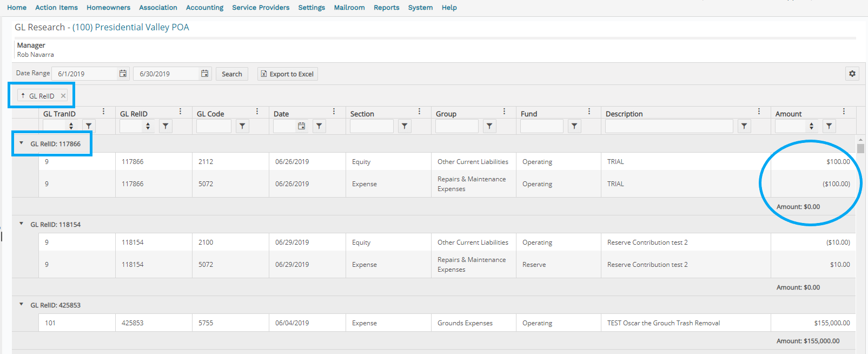Open Fund column menu
Screen dimensions: 868x354
(589, 112)
